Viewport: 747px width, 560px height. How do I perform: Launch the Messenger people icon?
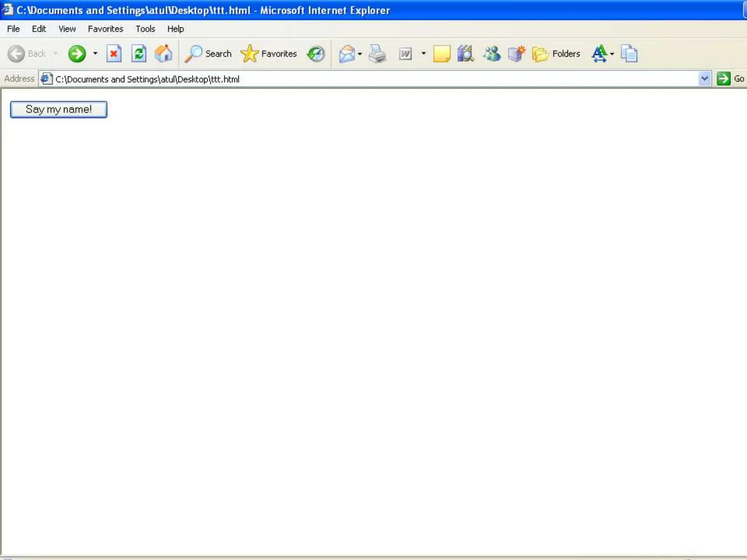[x=491, y=54]
